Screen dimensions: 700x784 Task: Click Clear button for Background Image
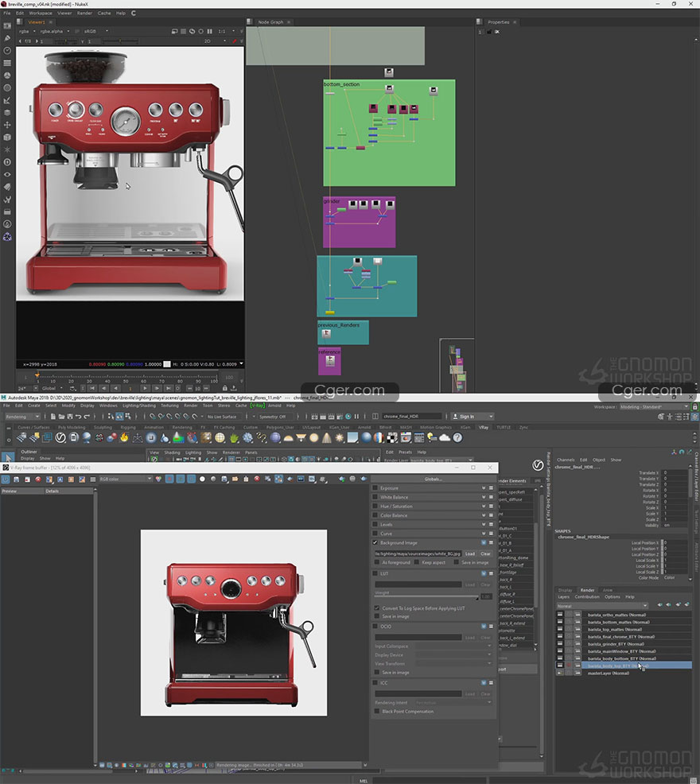[486, 553]
